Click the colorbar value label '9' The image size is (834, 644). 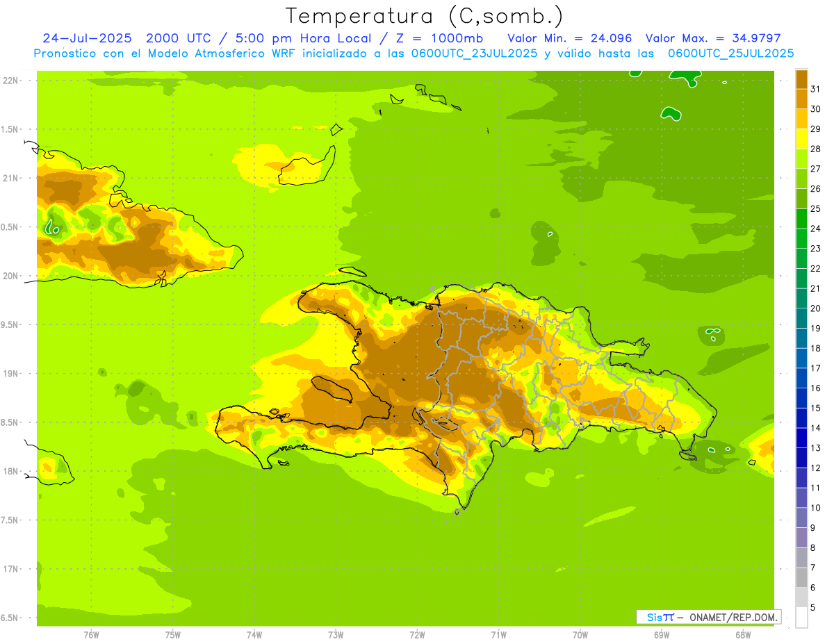pyautogui.click(x=813, y=528)
